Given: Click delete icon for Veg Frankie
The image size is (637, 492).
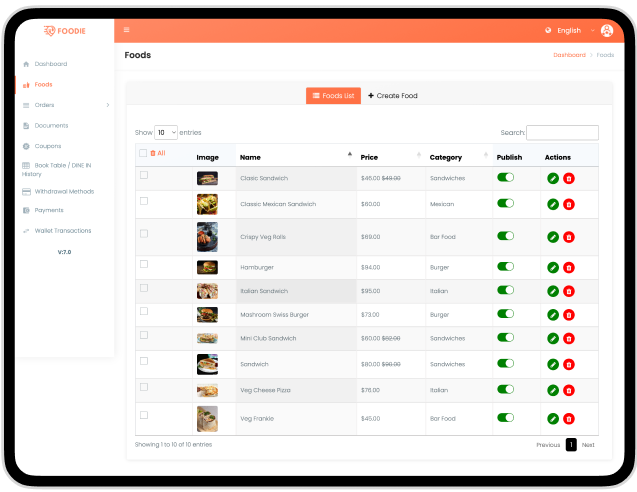Looking at the screenshot, I should (x=569, y=419).
